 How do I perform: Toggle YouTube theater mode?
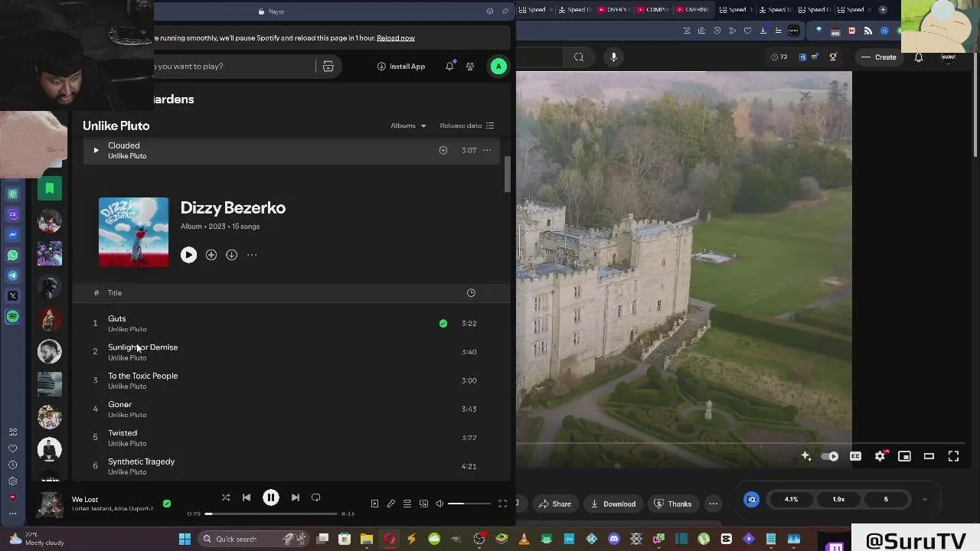[x=929, y=456]
